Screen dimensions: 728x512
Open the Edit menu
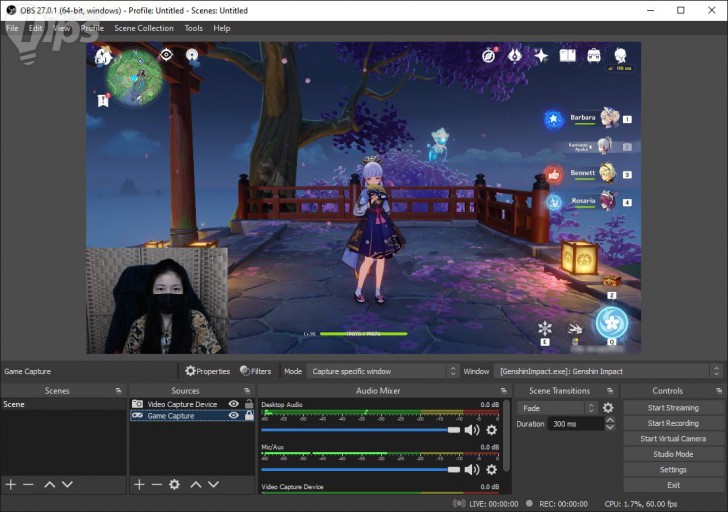coord(35,28)
